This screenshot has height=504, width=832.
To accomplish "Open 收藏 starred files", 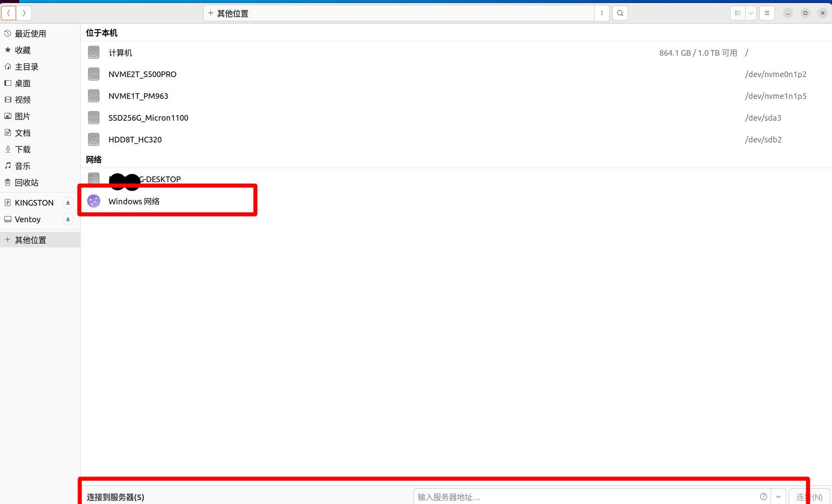I will coord(40,50).
